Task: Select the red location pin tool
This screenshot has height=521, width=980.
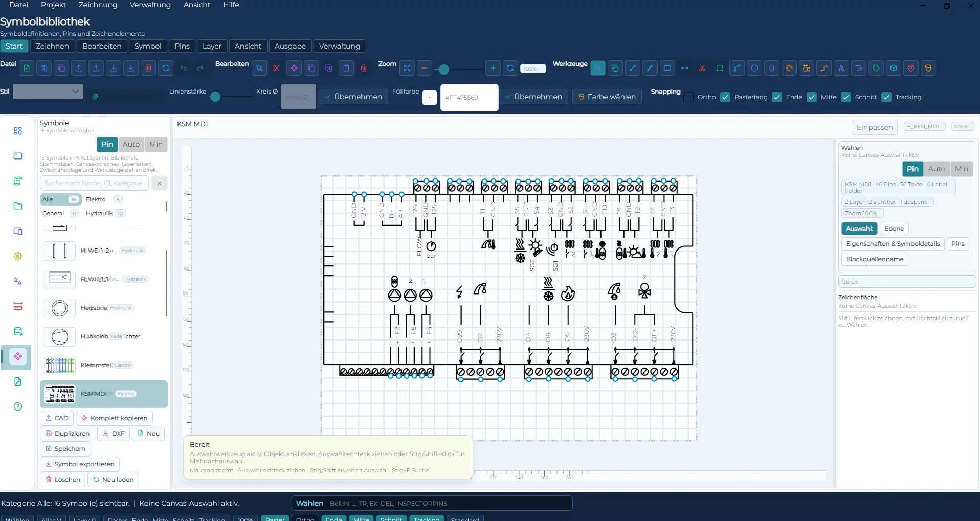Action: coord(911,68)
